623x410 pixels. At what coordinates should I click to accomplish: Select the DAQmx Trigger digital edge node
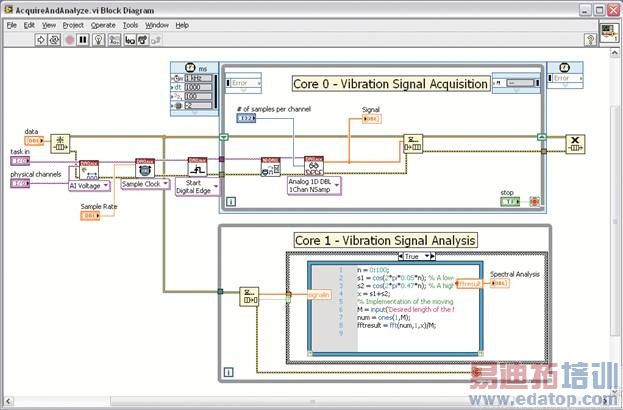[197, 167]
